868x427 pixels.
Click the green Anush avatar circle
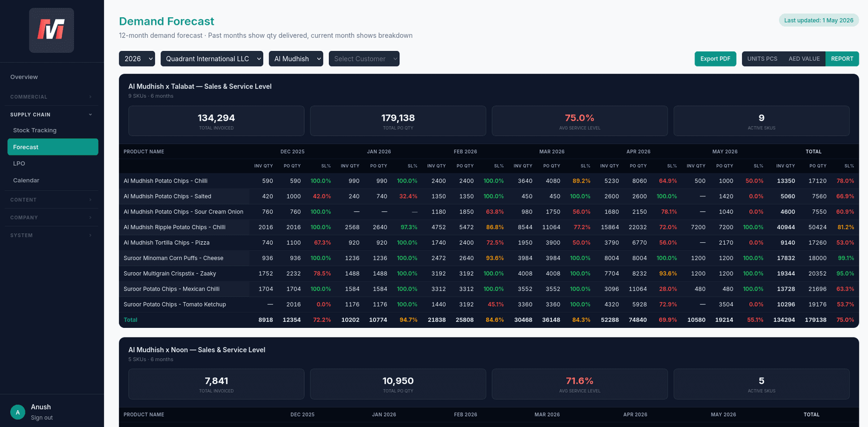(18, 412)
